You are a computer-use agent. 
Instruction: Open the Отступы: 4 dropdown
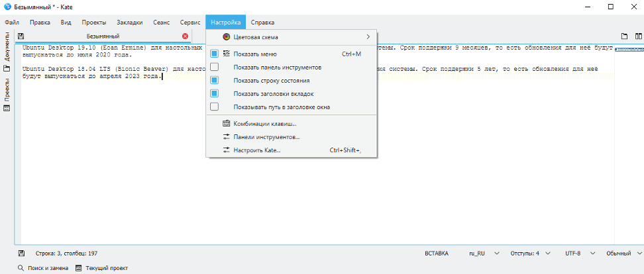click(530, 253)
